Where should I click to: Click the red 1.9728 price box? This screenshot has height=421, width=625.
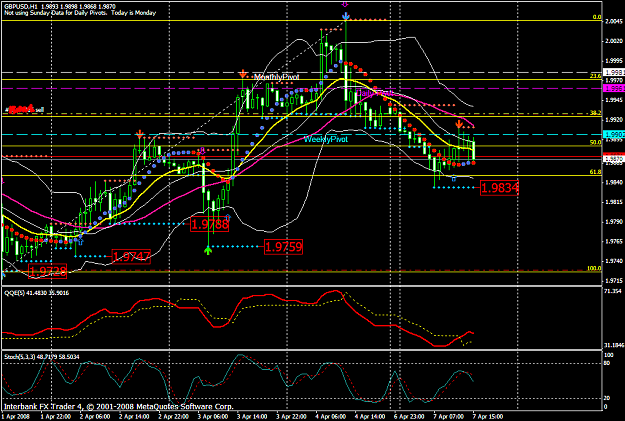[47, 271]
